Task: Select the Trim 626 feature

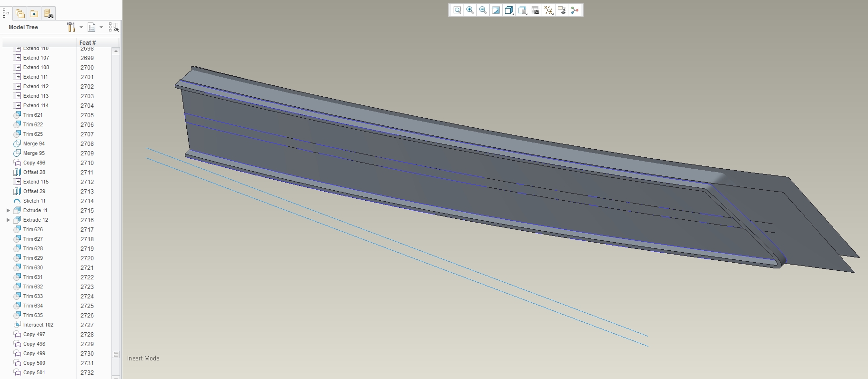Action: coord(33,229)
